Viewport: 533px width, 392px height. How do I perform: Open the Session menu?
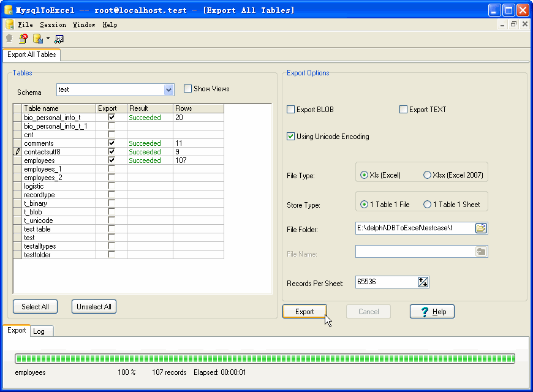click(x=53, y=24)
